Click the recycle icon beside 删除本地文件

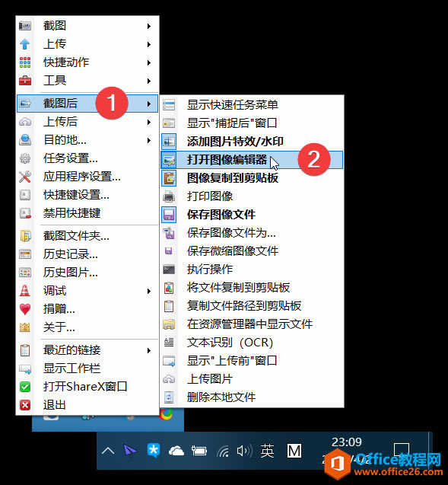coord(169,397)
